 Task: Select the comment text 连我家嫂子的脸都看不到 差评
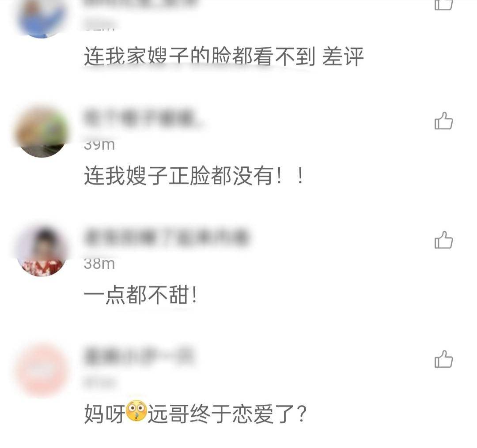click(223, 56)
